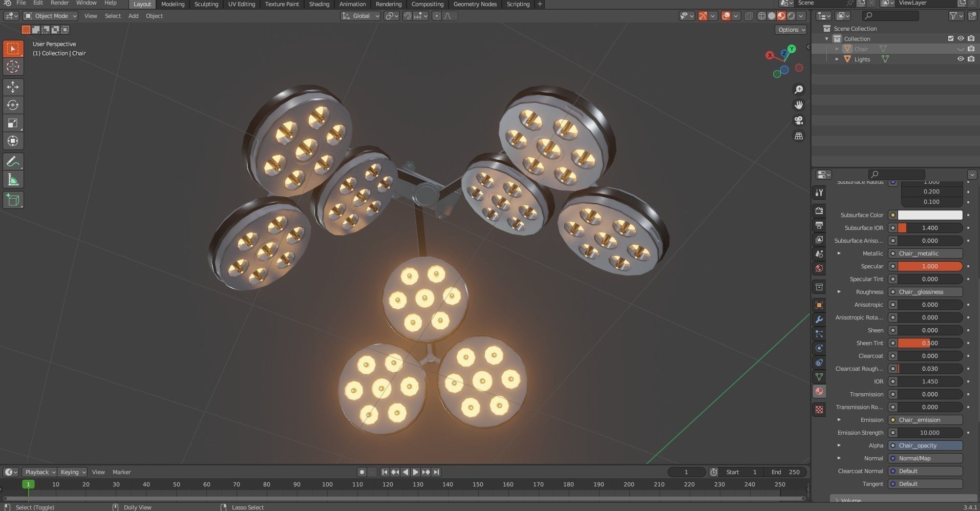
Task: Activate the 3D Cursor tool
Action: 13,67
